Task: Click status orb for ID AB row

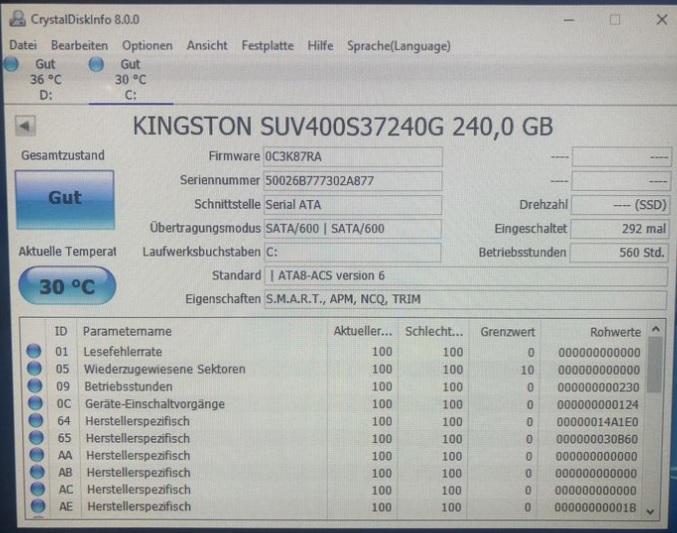Action: click(x=37, y=472)
